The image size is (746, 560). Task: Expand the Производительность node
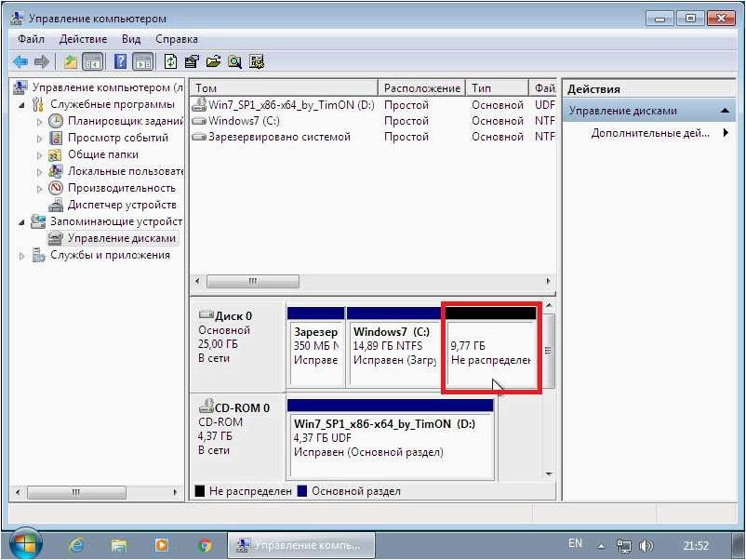coord(39,189)
